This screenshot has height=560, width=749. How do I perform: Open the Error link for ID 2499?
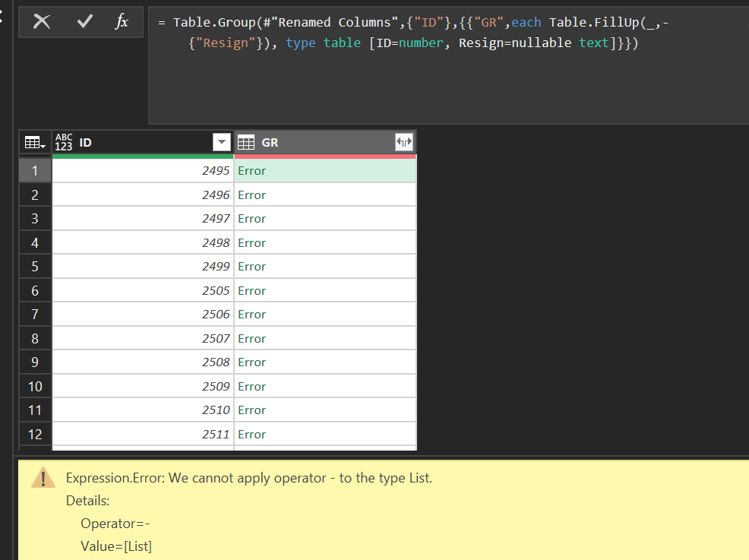pyautogui.click(x=251, y=267)
